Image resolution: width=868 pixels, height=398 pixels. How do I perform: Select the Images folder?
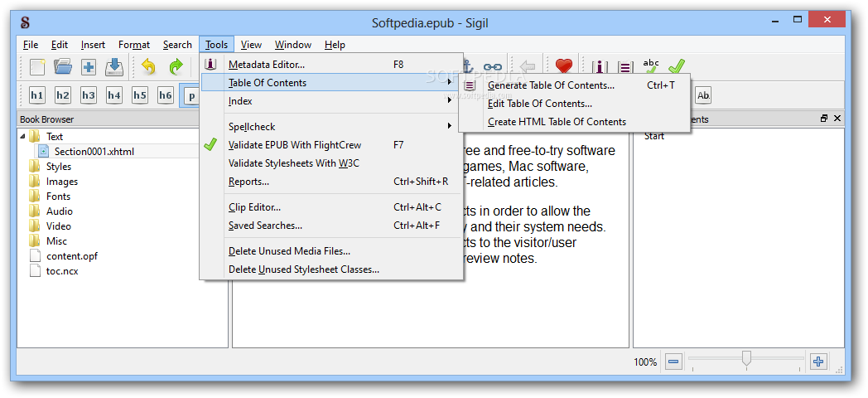pyautogui.click(x=61, y=182)
